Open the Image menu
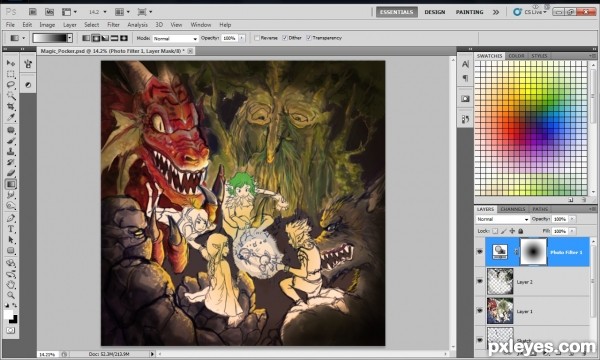The image size is (600, 360). (x=47, y=25)
